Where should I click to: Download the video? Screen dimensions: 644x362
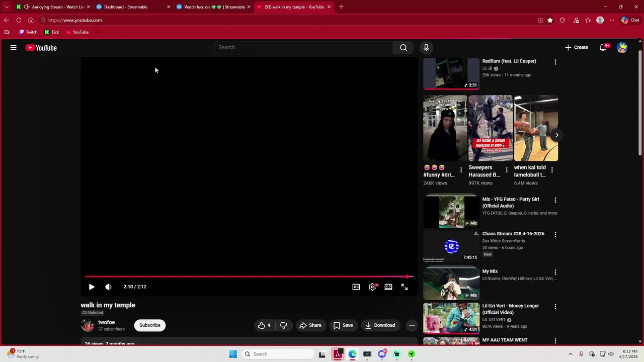click(380, 325)
